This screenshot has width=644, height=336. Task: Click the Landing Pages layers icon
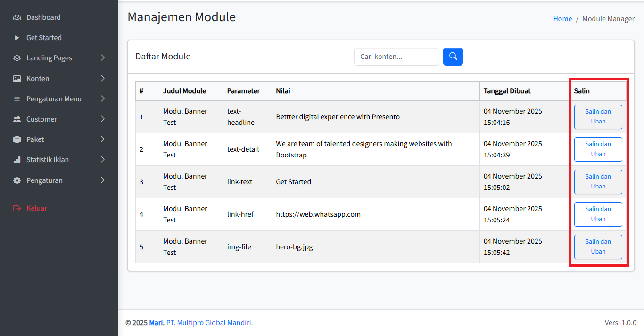(17, 58)
